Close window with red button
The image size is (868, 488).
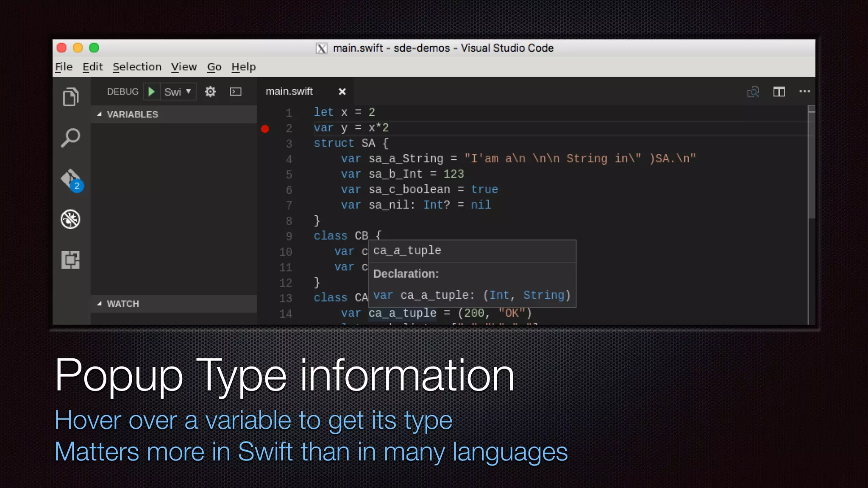(61, 47)
